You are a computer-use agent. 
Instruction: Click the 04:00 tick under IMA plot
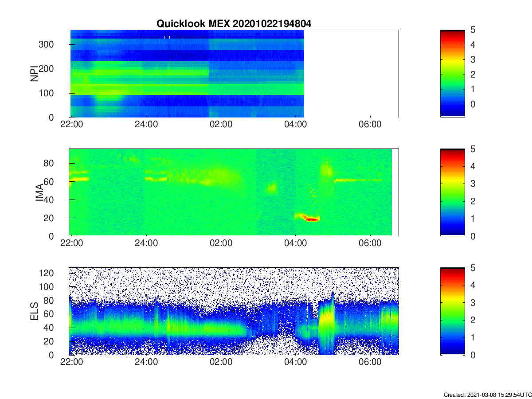pyautogui.click(x=296, y=243)
